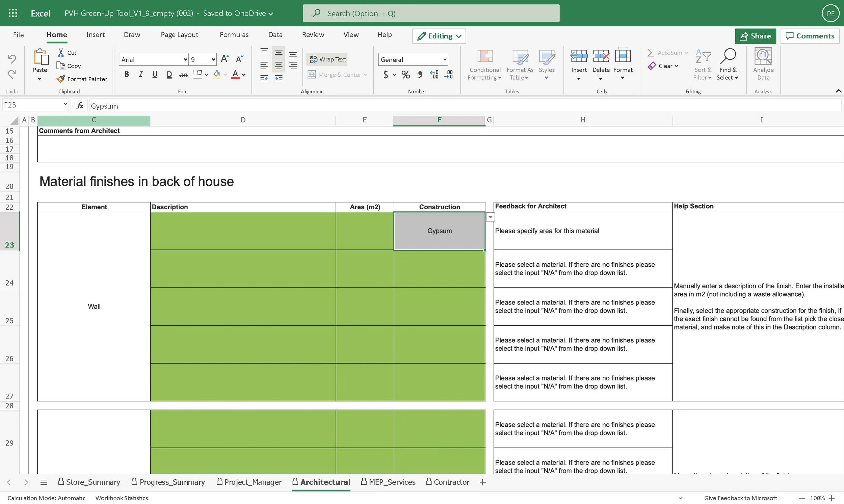Click the Undo arrow icon

click(12, 59)
